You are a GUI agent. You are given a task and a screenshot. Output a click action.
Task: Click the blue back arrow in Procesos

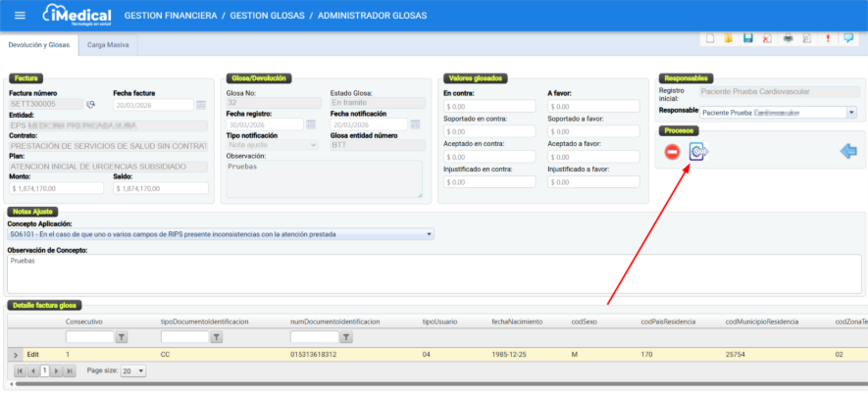click(x=849, y=151)
